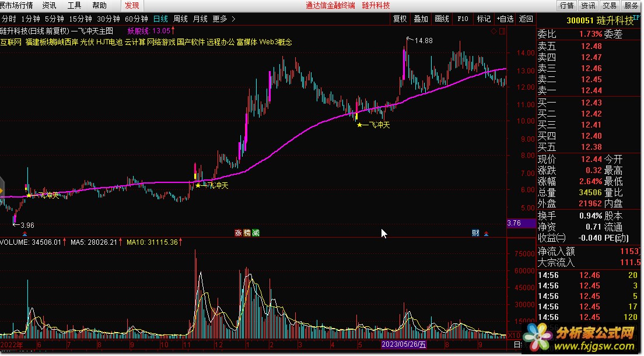Click the split-window icon beside the diamond
Viewport: 644px width, 356px height.
(x=502, y=31)
